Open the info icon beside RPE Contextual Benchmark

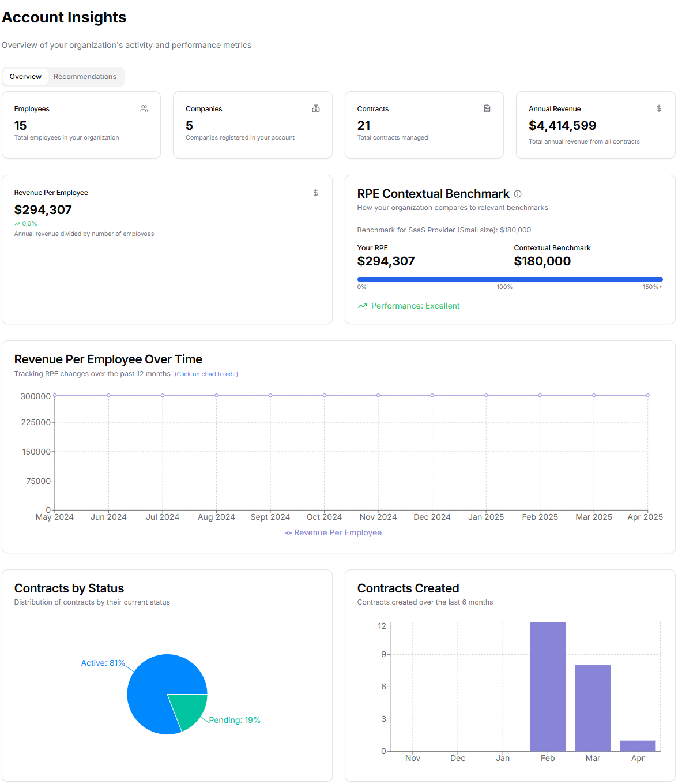click(518, 194)
